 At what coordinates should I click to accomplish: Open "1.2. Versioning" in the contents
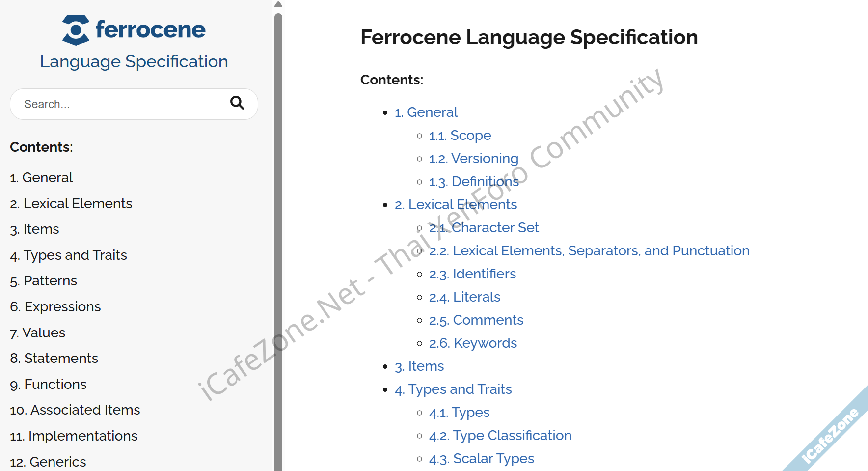pyautogui.click(x=473, y=158)
